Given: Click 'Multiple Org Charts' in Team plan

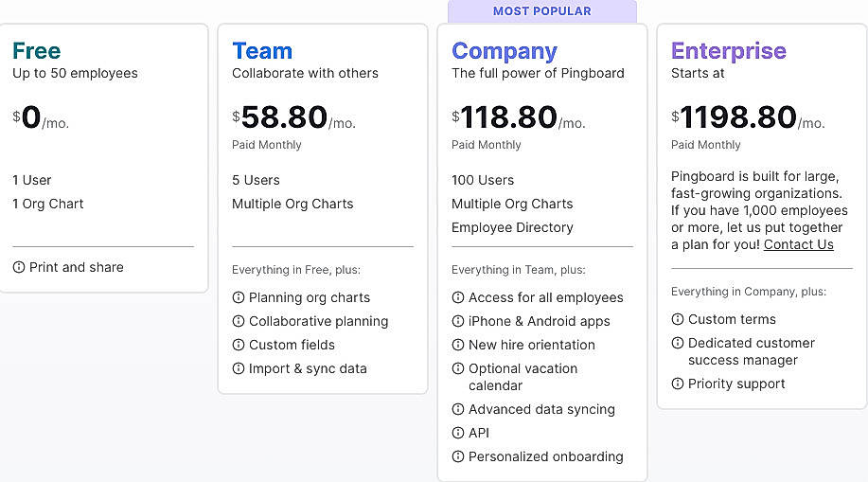Looking at the screenshot, I should (292, 204).
